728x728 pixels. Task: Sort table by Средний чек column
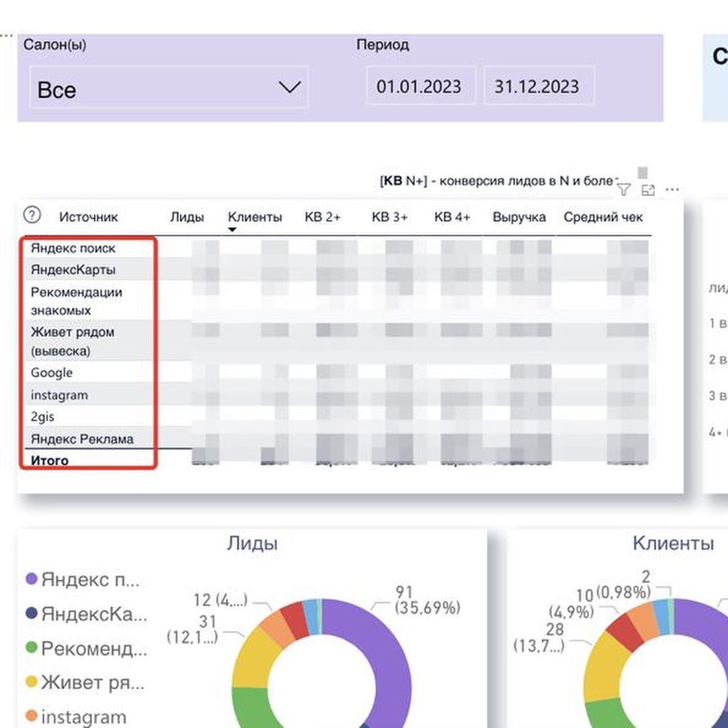tap(603, 217)
